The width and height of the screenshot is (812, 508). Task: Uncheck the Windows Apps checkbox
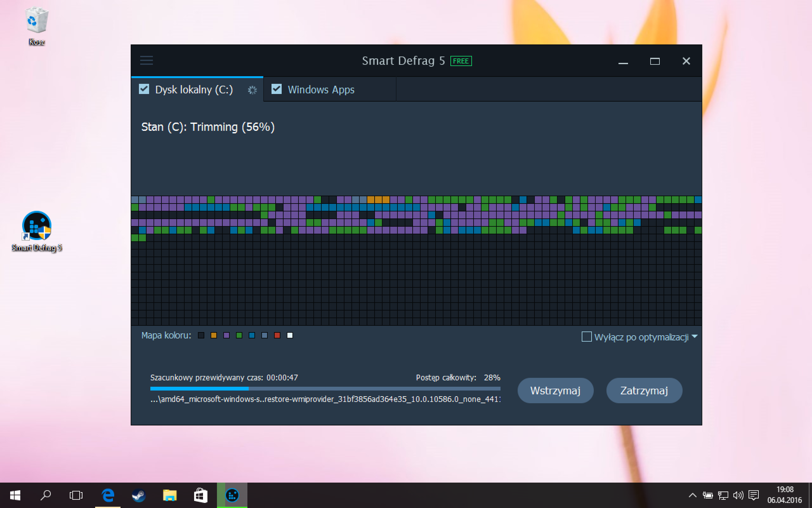277,89
